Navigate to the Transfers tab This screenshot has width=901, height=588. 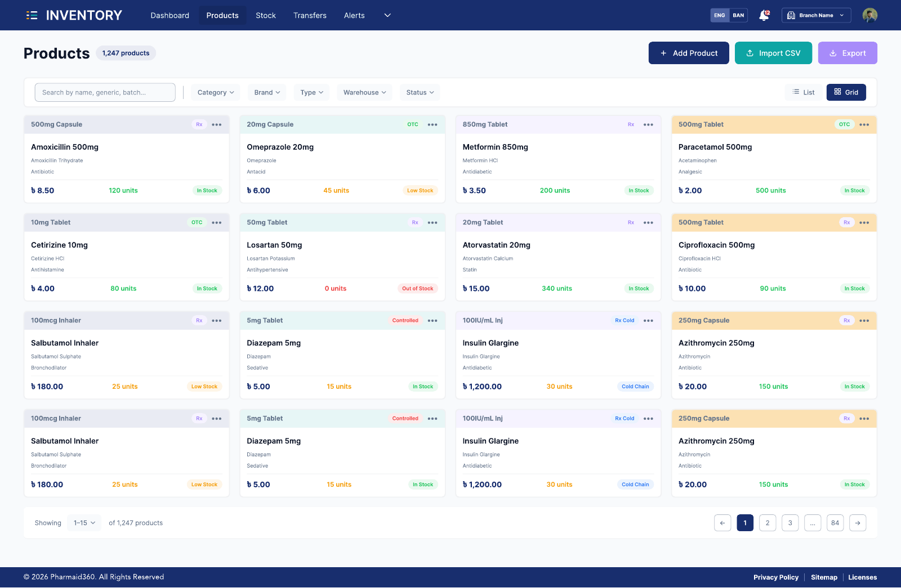(x=310, y=15)
